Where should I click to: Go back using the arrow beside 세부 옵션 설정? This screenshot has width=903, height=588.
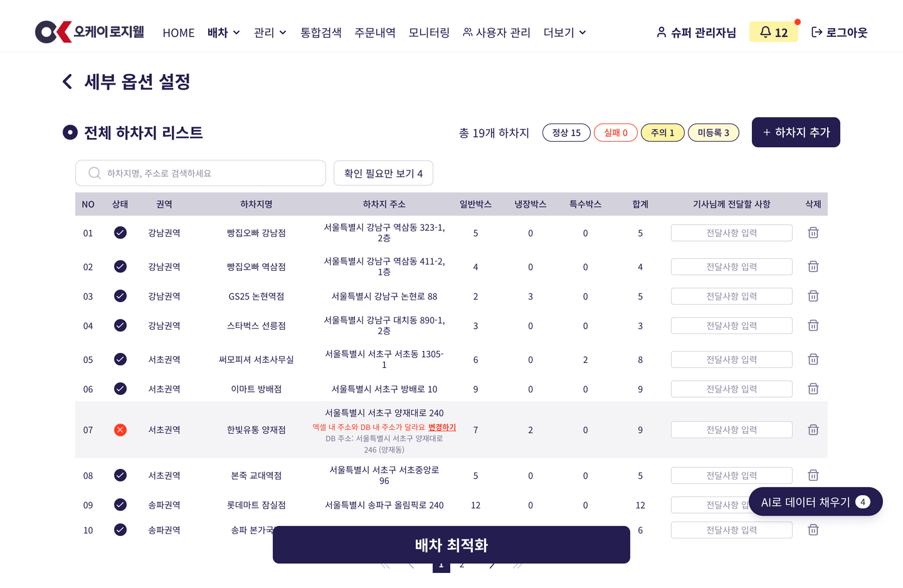68,81
